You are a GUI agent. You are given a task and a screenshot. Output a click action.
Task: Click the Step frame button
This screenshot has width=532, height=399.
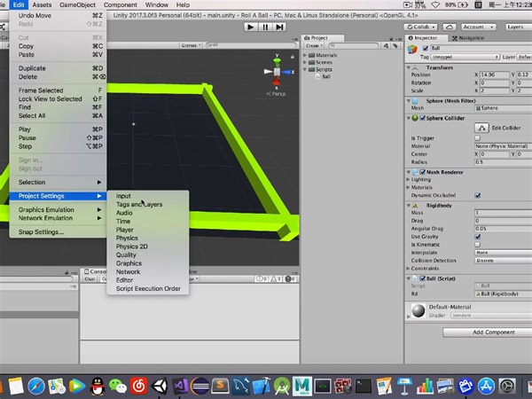point(279,27)
